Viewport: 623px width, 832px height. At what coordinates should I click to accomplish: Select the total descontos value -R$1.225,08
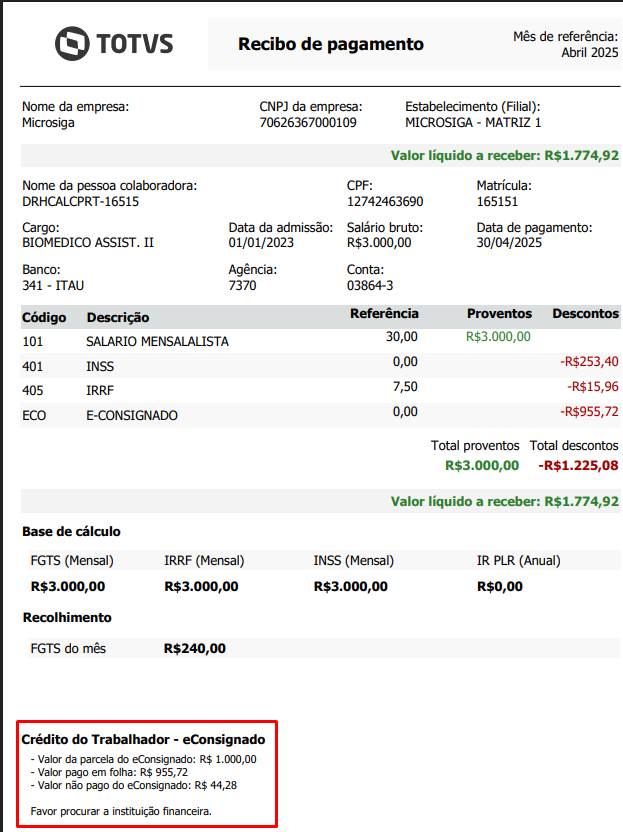coord(578,465)
